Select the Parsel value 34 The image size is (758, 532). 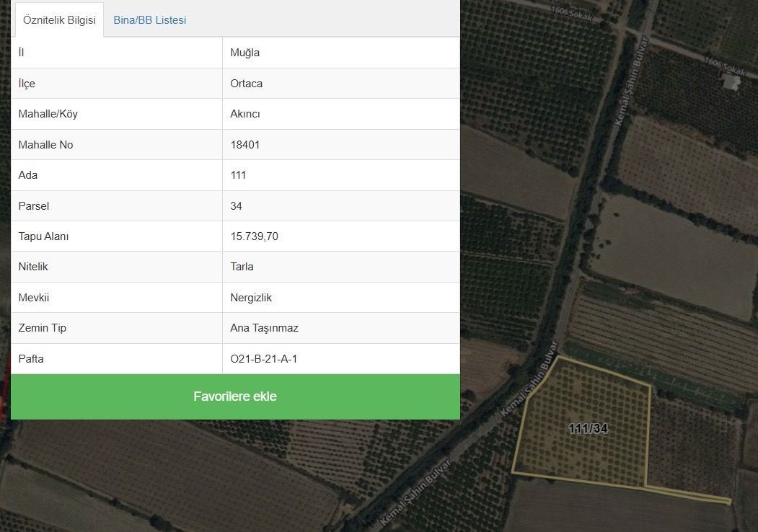click(236, 206)
